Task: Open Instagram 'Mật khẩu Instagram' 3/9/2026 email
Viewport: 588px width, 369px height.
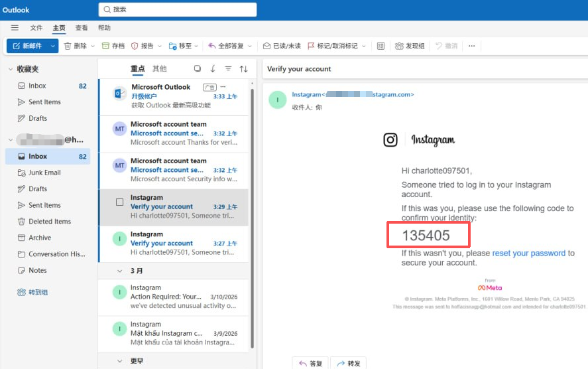Action: pos(174,333)
